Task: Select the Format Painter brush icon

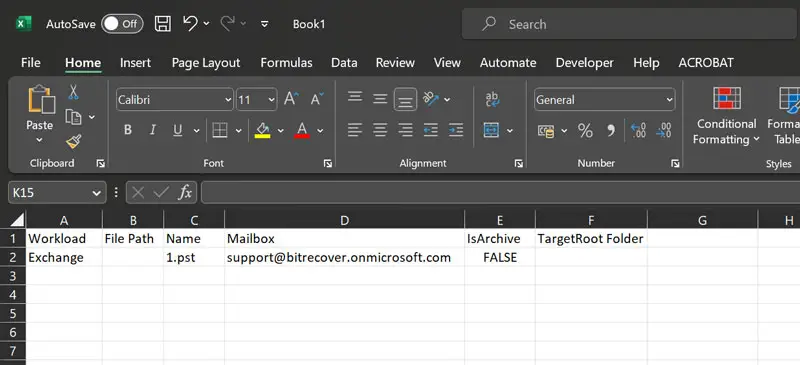Action: pos(73,141)
